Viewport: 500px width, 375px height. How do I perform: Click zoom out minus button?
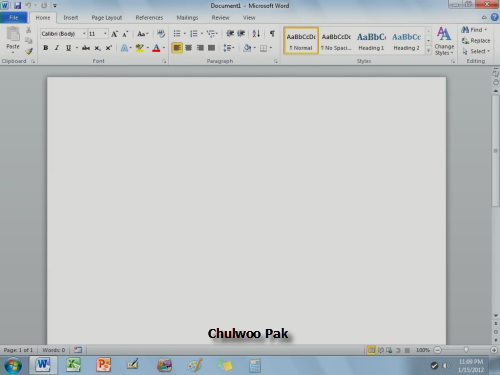pyautogui.click(x=438, y=350)
